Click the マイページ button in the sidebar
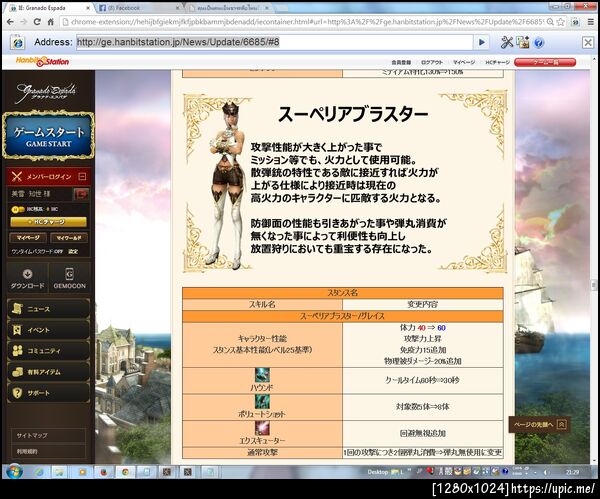The image size is (600, 499). tap(28, 238)
